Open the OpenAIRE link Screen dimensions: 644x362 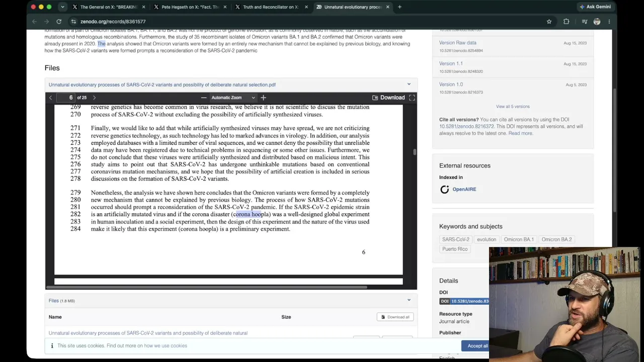click(x=464, y=190)
